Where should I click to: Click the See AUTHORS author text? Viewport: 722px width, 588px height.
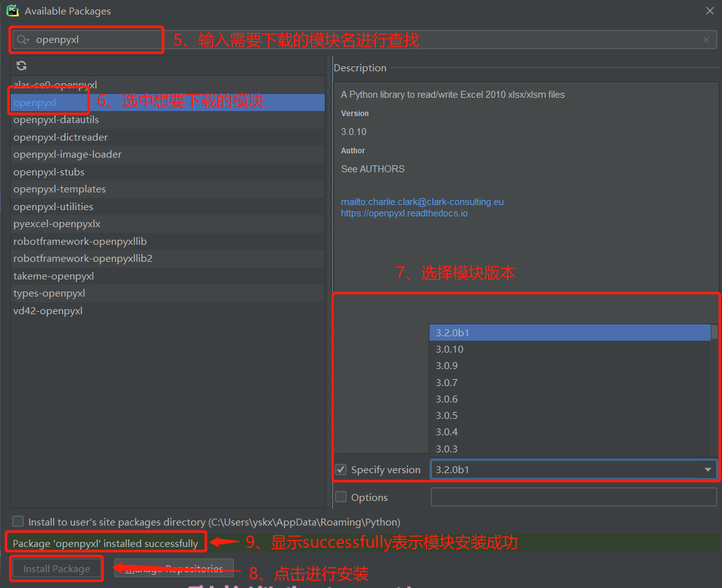pyautogui.click(x=373, y=169)
